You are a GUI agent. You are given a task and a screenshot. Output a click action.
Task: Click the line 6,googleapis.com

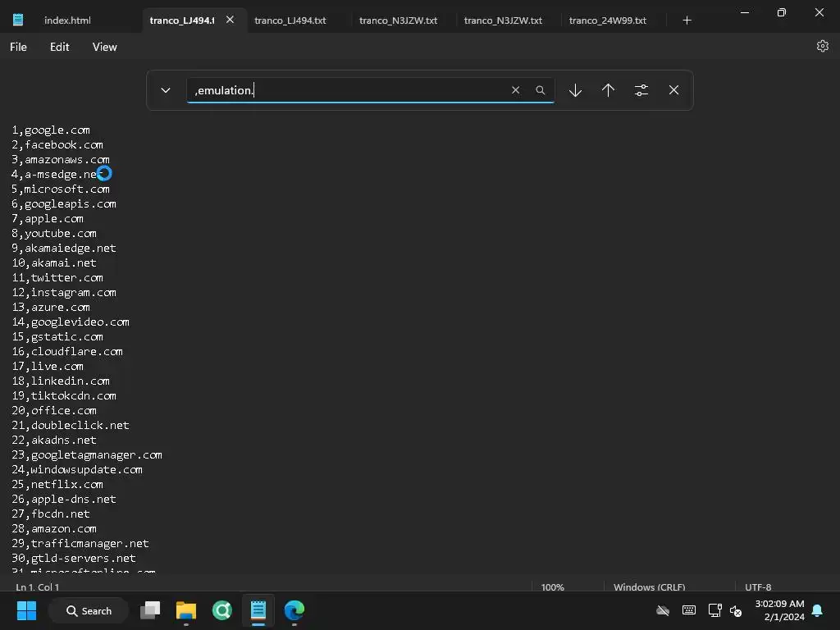(64, 204)
